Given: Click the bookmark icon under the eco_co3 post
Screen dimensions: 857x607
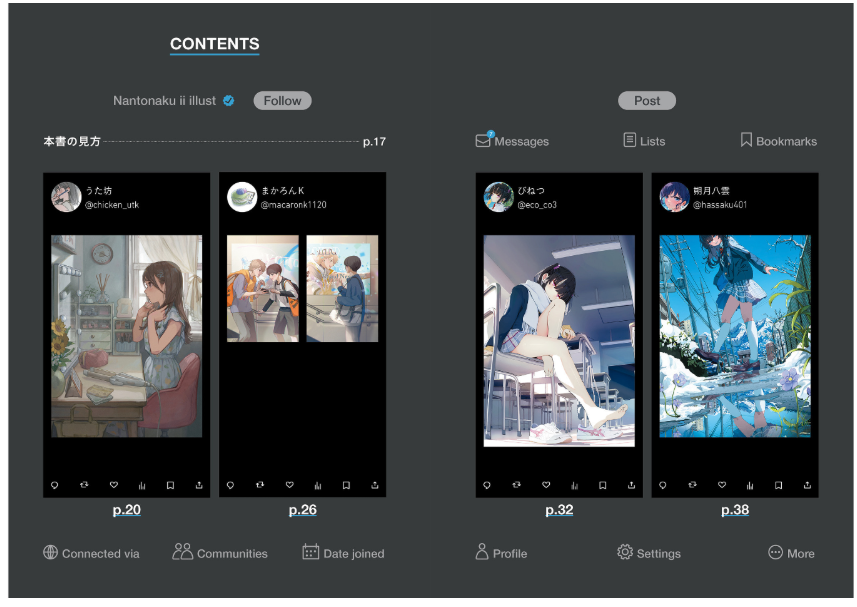Looking at the screenshot, I should point(603,485).
